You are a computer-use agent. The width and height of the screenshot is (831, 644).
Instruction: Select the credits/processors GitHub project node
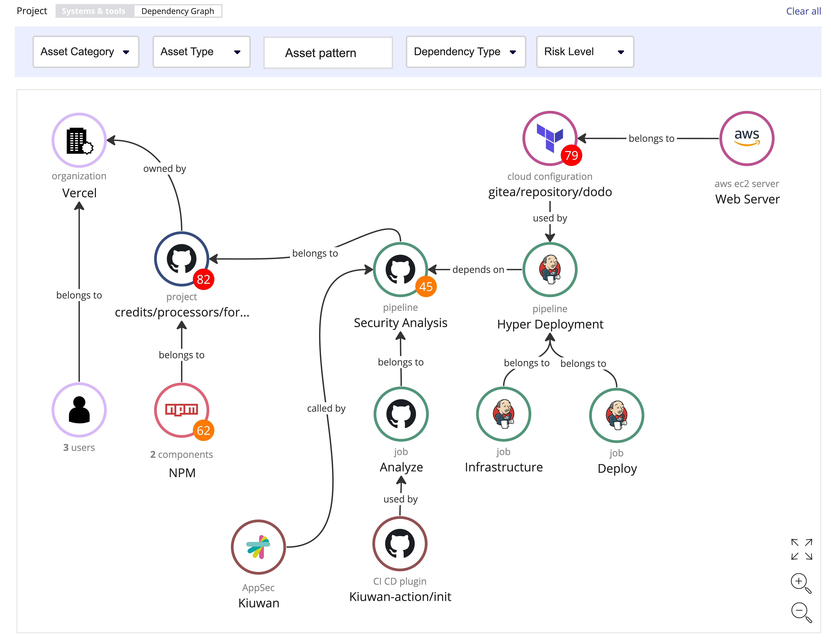pyautogui.click(x=181, y=259)
